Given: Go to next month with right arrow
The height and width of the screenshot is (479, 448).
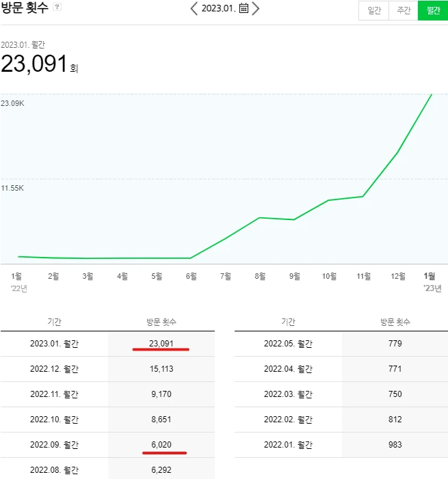Looking at the screenshot, I should coord(256,9).
